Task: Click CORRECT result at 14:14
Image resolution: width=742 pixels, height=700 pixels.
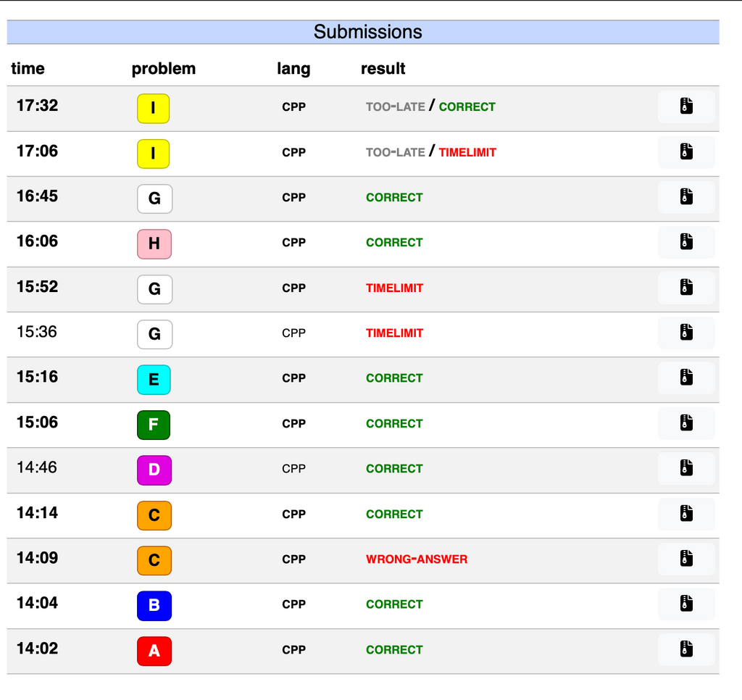Action: (x=394, y=514)
